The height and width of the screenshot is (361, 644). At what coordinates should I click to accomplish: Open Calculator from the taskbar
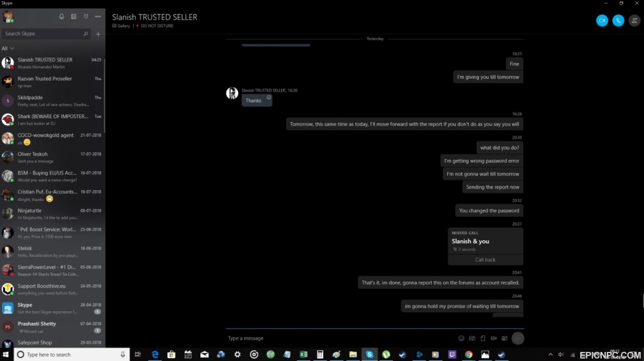click(320, 354)
